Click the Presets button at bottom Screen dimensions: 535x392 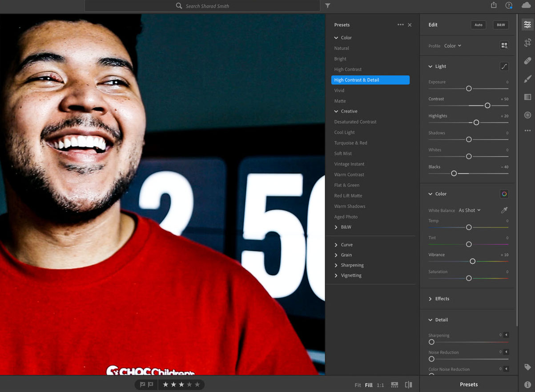469,384
